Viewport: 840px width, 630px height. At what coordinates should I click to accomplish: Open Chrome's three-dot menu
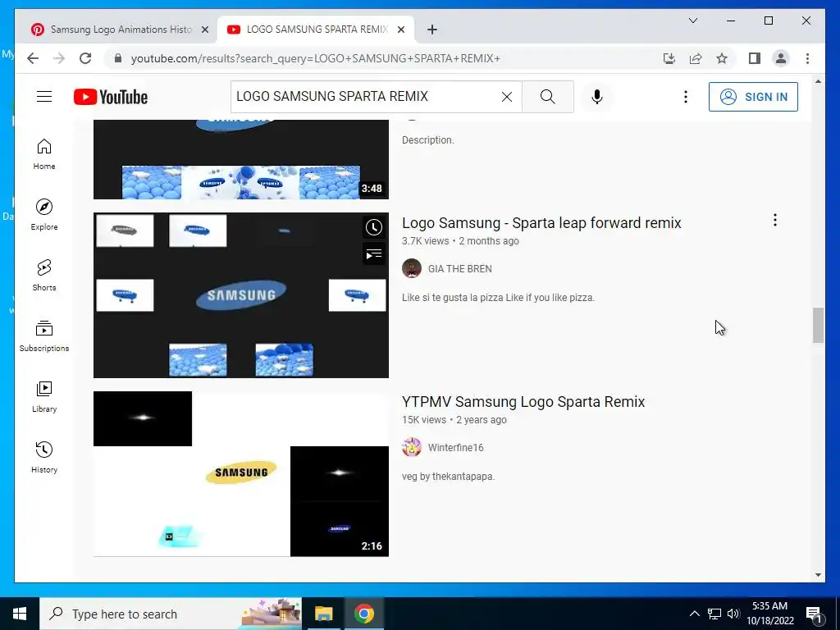(807, 58)
